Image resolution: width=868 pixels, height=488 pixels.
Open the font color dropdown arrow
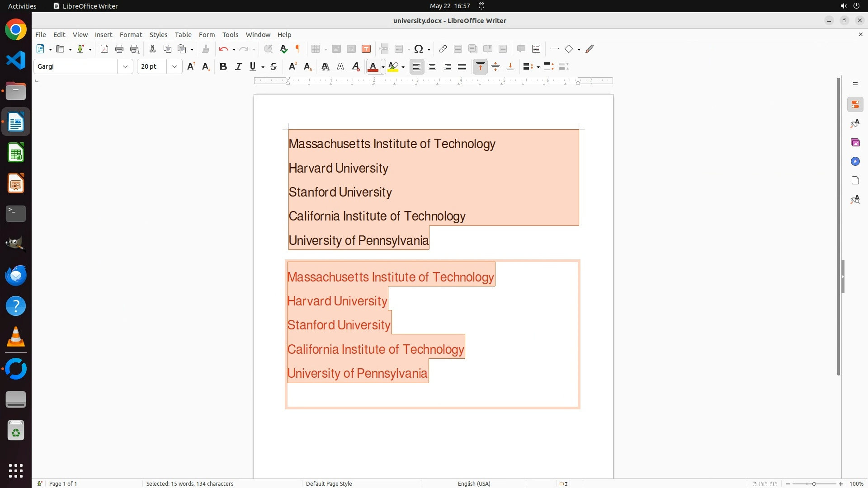coord(383,67)
